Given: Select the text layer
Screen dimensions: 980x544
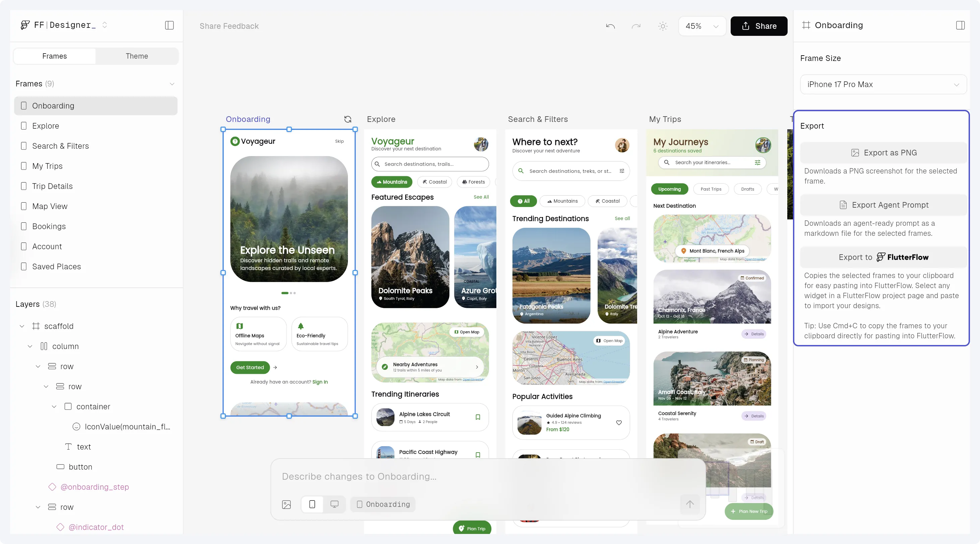Looking at the screenshot, I should (x=78, y=447).
